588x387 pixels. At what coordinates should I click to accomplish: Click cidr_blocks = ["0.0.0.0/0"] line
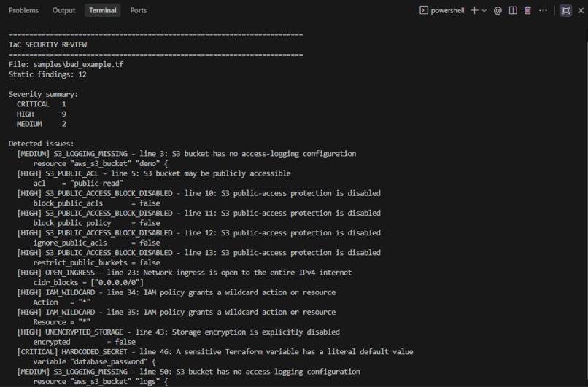coord(88,283)
